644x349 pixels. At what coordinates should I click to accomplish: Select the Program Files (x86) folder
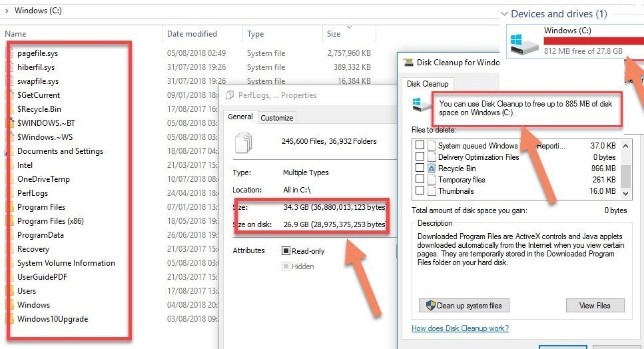point(50,220)
